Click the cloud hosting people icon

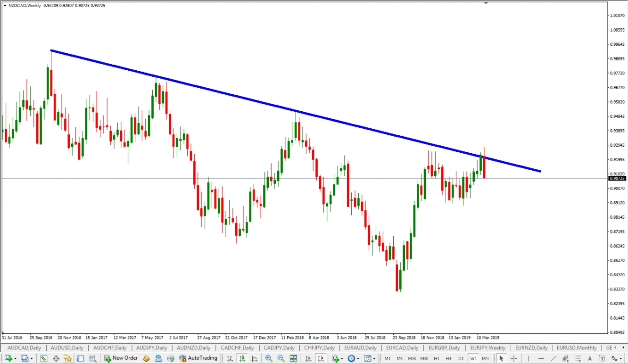click(158, 358)
